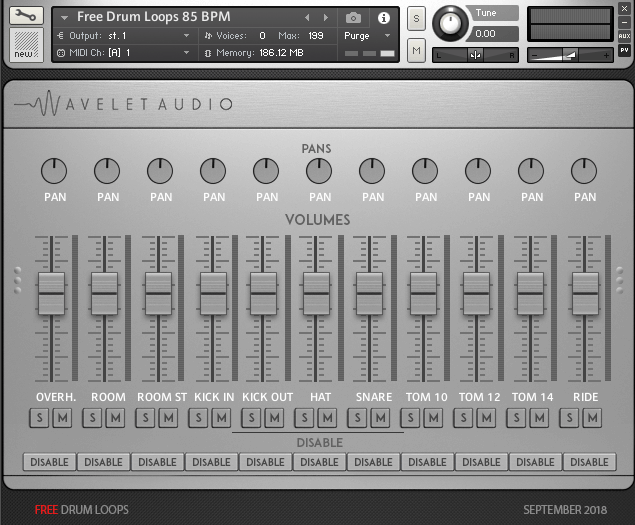Click the header output volume slider

(x=570, y=55)
